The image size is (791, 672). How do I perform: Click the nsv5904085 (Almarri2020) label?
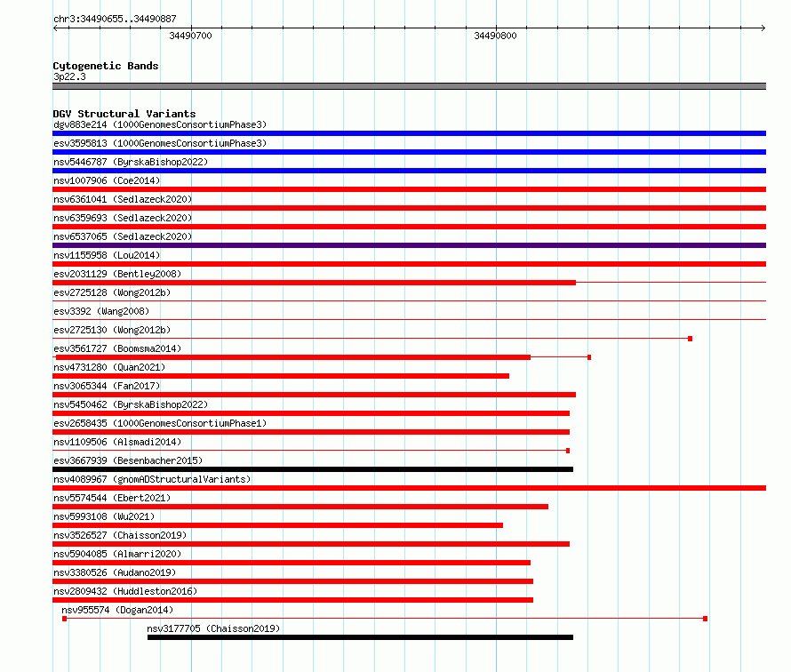[117, 554]
